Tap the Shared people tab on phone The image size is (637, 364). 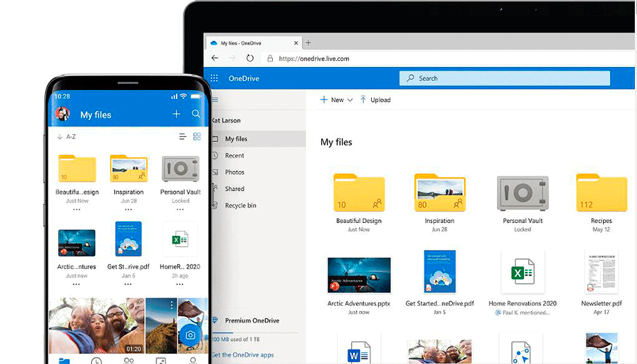click(129, 361)
